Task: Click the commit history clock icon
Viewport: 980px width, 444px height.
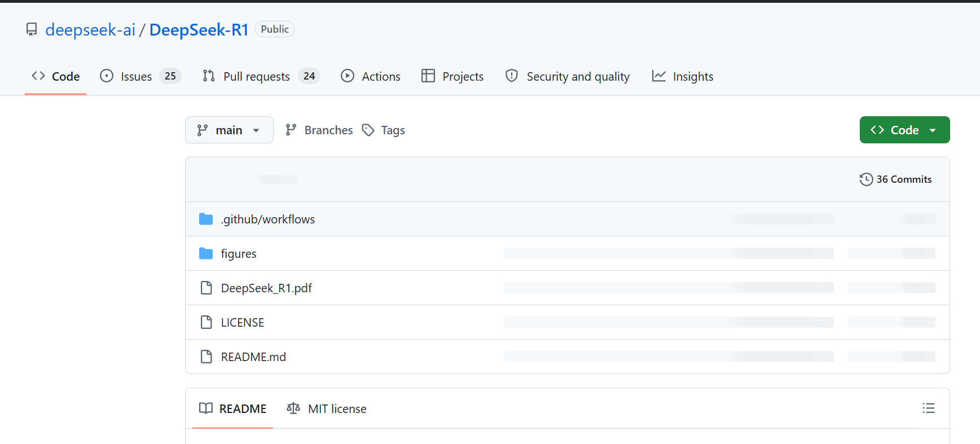Action: click(866, 179)
